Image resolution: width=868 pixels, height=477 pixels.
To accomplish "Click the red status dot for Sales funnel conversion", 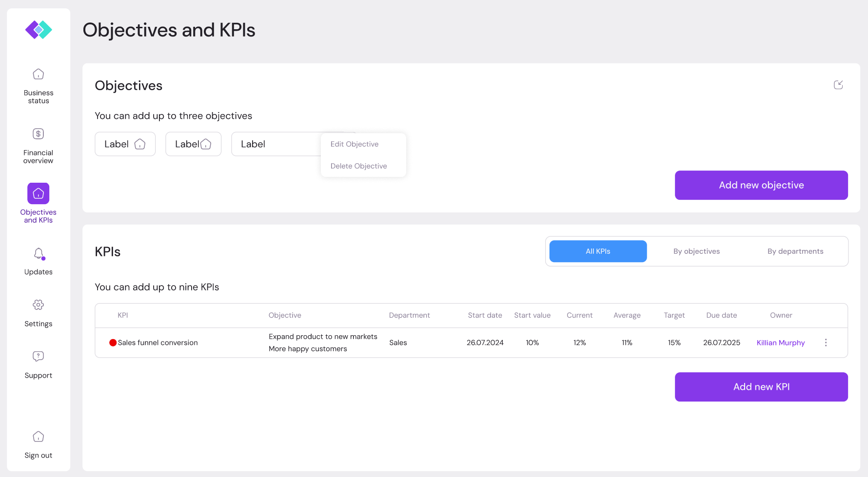I will 113,343.
